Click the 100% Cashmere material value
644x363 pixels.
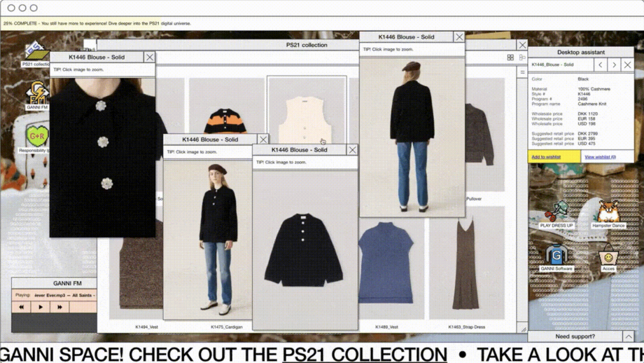(594, 89)
